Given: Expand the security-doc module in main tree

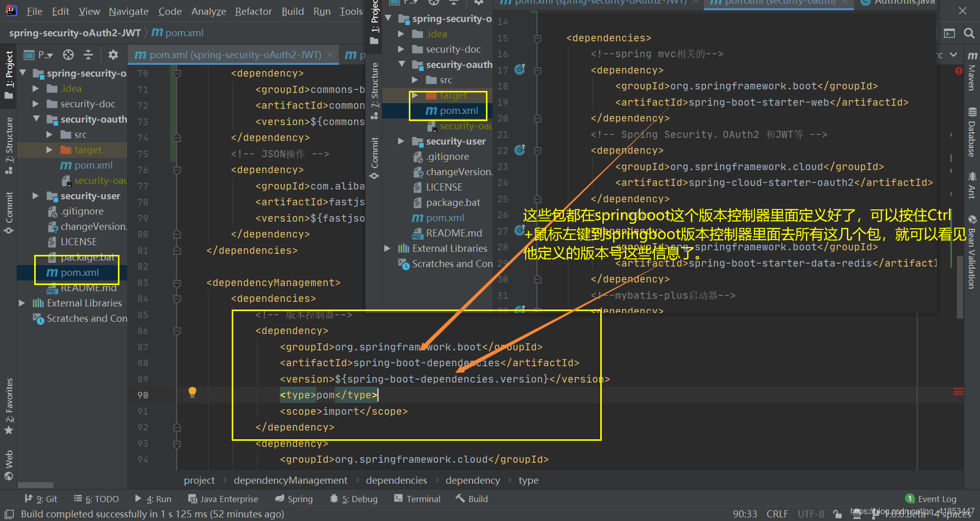Looking at the screenshot, I should point(36,104).
